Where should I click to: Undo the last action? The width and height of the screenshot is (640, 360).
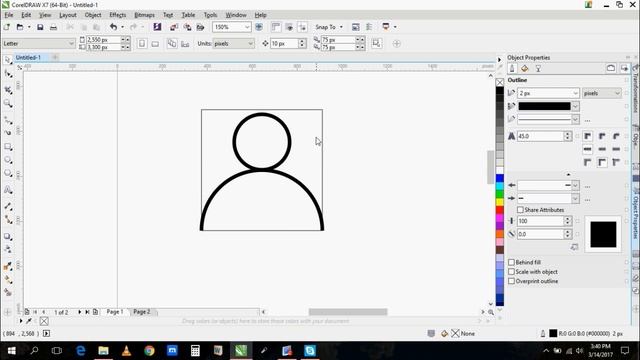click(x=113, y=27)
